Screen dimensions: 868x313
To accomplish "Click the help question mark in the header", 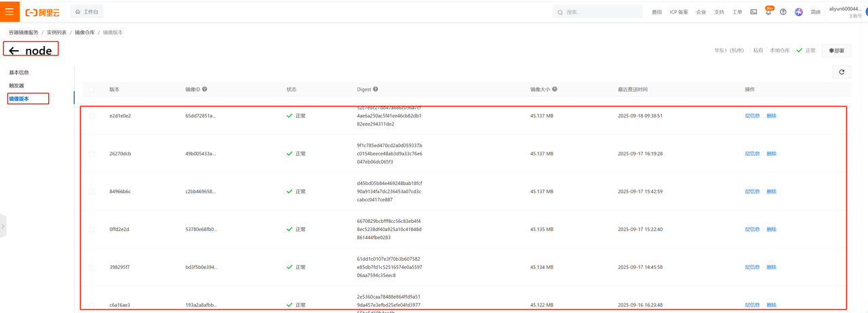I will point(783,12).
